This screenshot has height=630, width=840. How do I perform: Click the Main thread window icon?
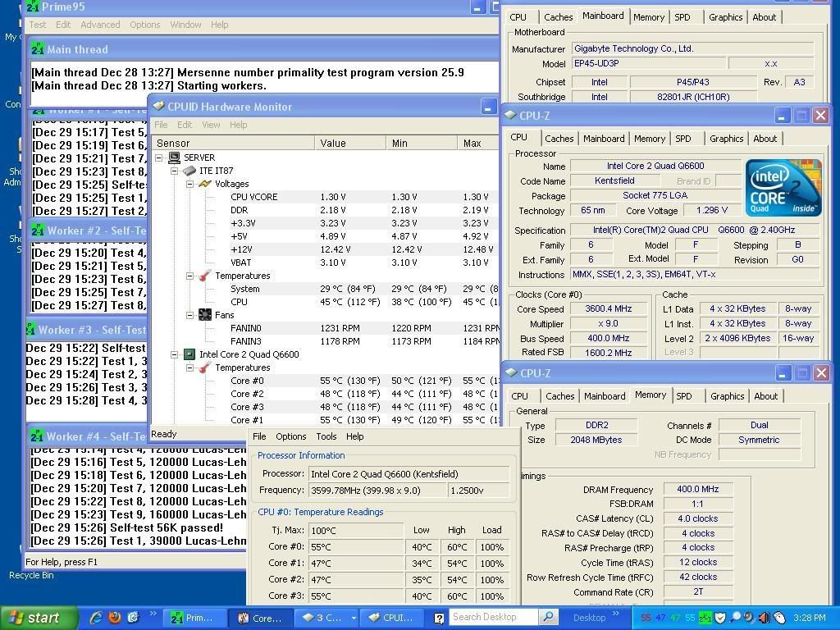[x=38, y=49]
